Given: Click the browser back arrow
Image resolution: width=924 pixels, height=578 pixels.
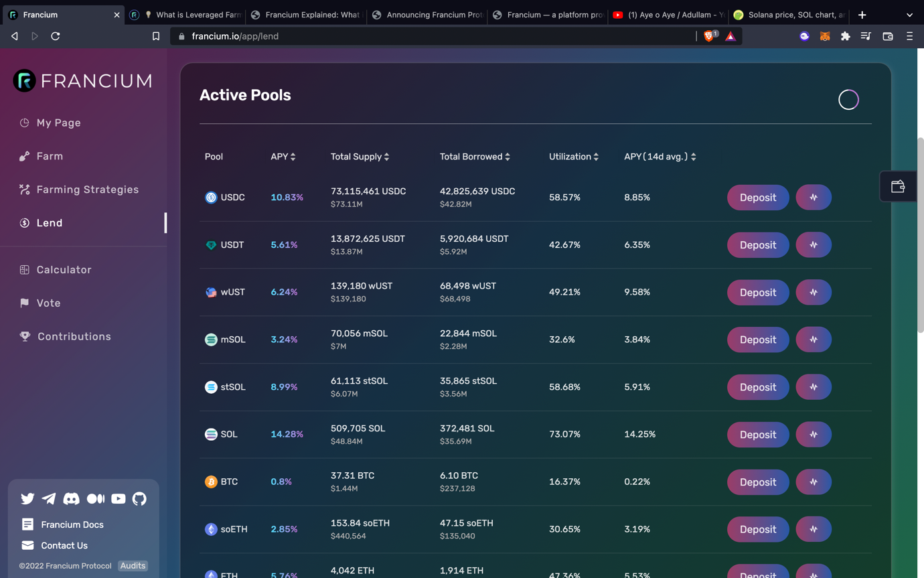Looking at the screenshot, I should click(15, 36).
